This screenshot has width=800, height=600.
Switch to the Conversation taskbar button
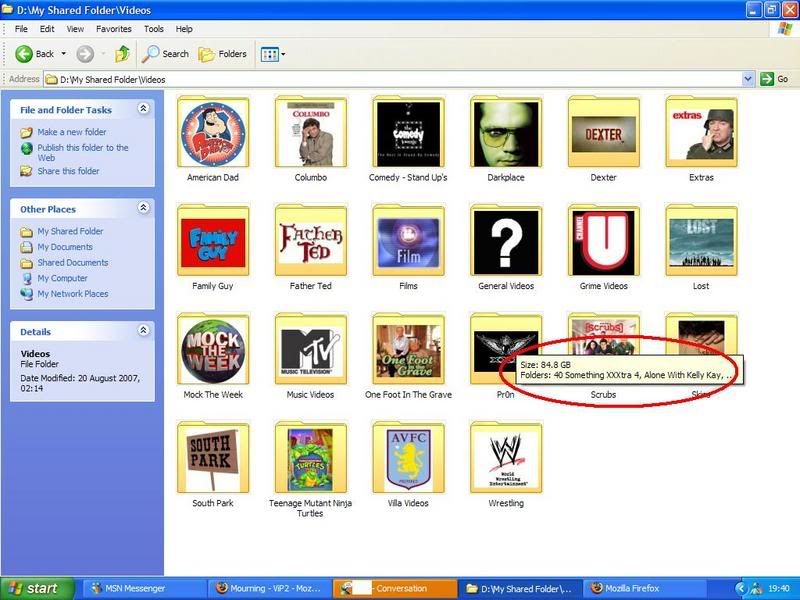[395, 588]
